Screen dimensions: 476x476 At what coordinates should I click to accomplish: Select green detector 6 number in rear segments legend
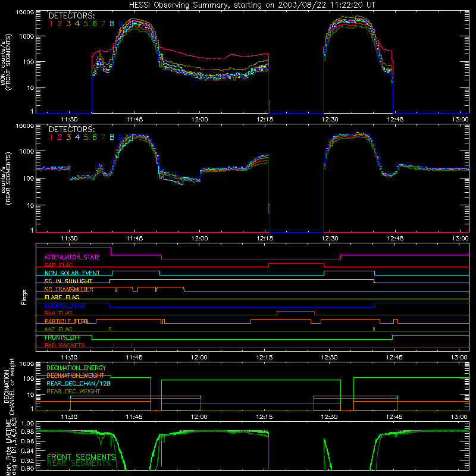[x=95, y=137]
